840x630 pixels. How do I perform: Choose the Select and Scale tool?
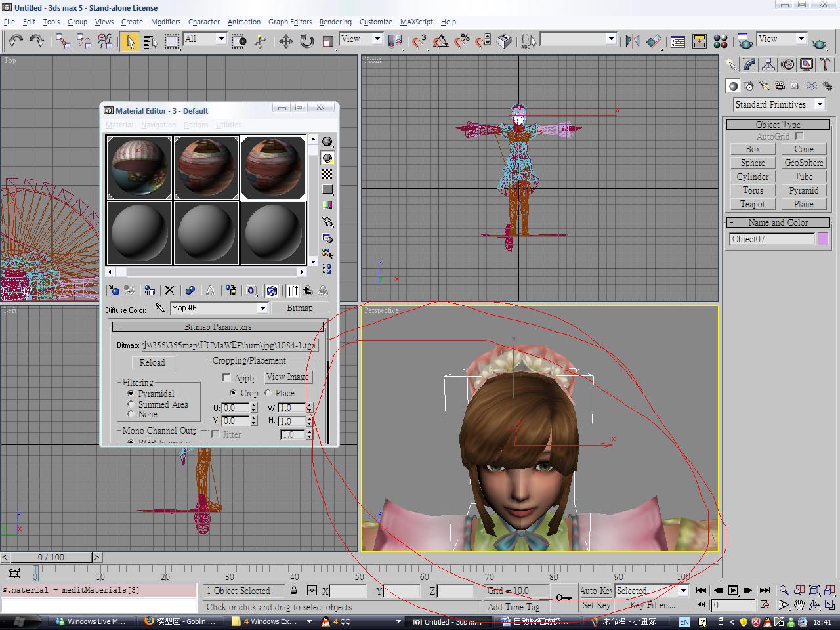click(x=328, y=41)
